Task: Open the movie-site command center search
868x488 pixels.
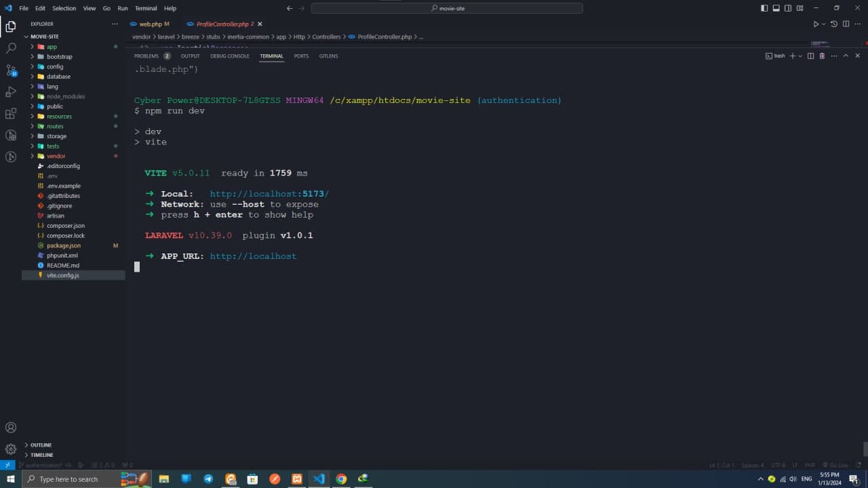Action: tap(447, 8)
